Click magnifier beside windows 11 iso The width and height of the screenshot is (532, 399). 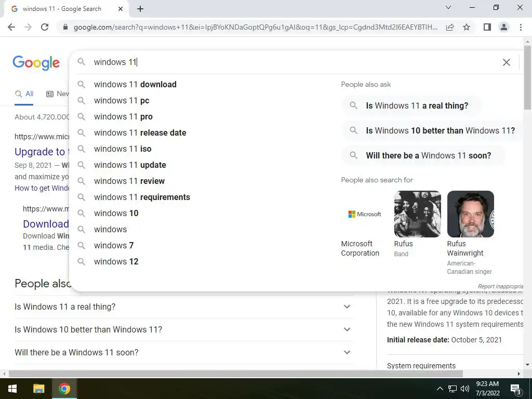point(81,149)
